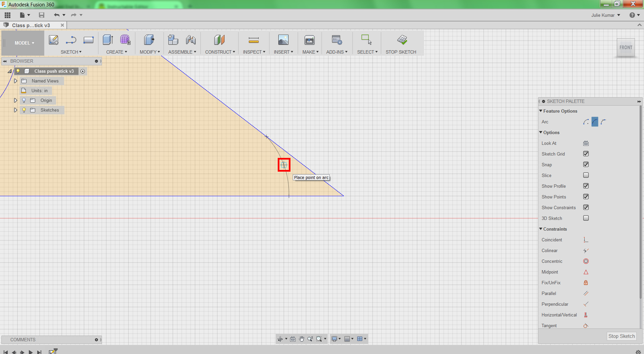Click the Redo arrow icon
The width and height of the screenshot is (644, 354).
pyautogui.click(x=73, y=15)
